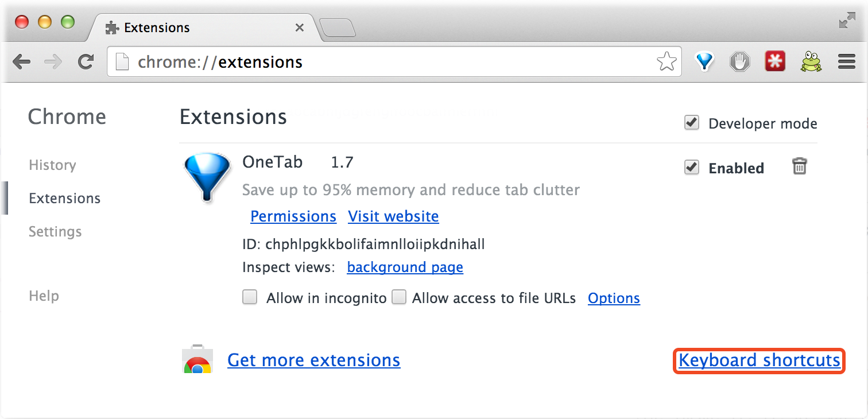Open the green frog extension icon

point(811,61)
